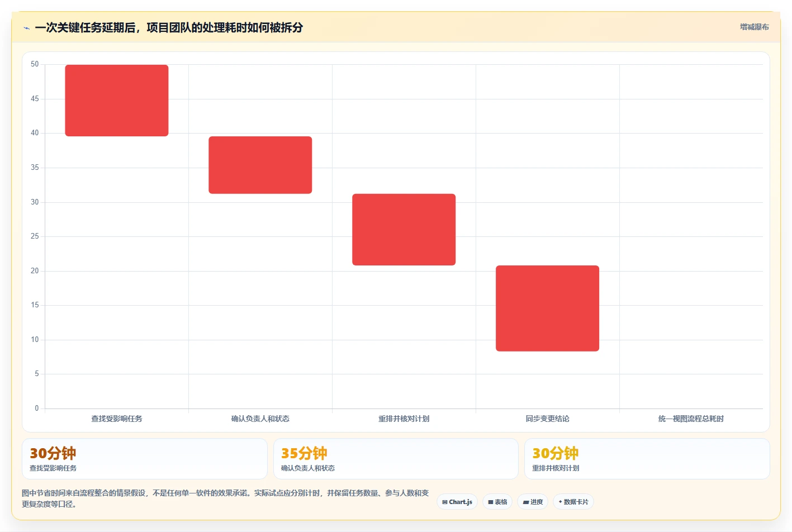This screenshot has height=532, width=792.
Task: Click the y-axis value 20
Action: (35, 271)
